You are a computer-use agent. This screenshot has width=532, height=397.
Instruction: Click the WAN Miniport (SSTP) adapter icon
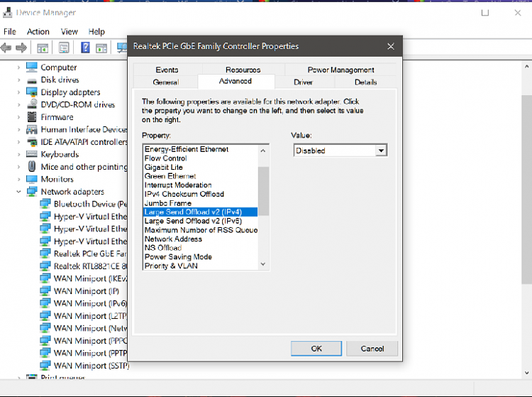coord(45,366)
